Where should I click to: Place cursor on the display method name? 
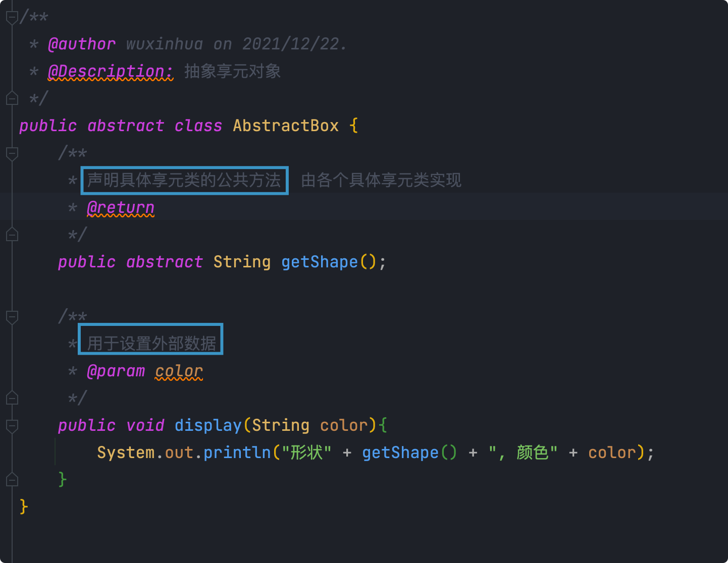tap(208, 425)
